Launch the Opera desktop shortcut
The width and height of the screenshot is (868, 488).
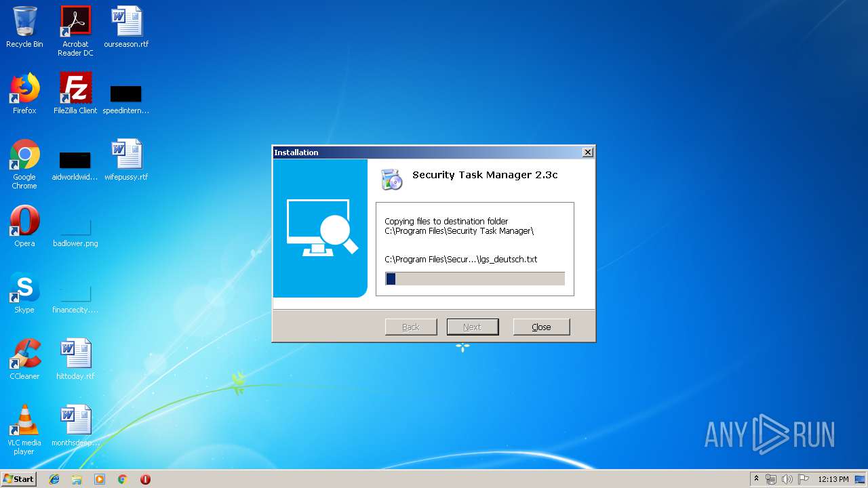(x=24, y=226)
